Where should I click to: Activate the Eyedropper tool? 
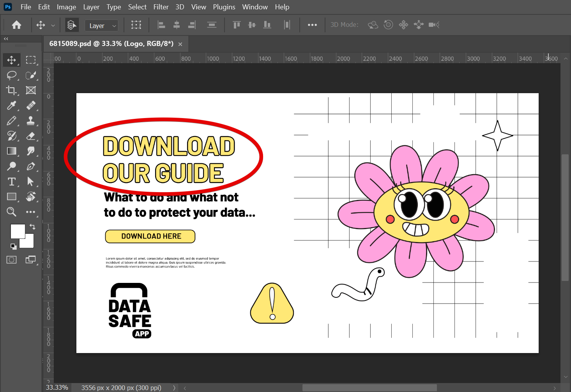click(11, 106)
